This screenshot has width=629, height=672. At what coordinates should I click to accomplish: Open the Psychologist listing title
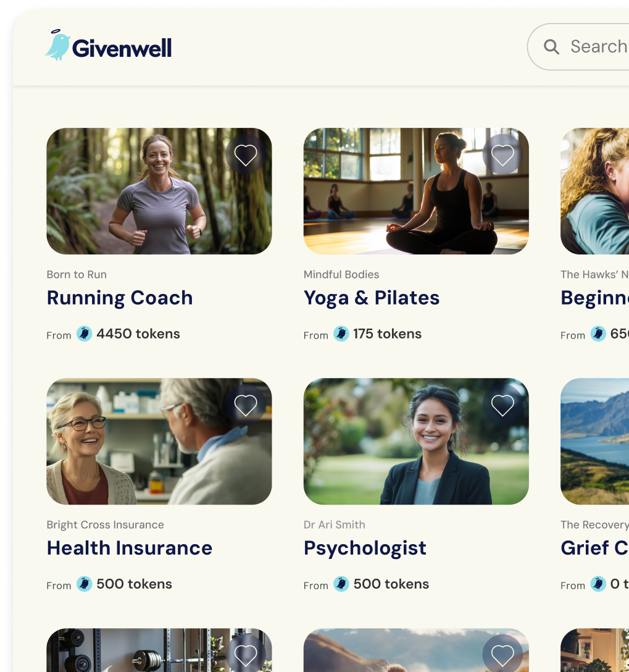pyautogui.click(x=365, y=548)
